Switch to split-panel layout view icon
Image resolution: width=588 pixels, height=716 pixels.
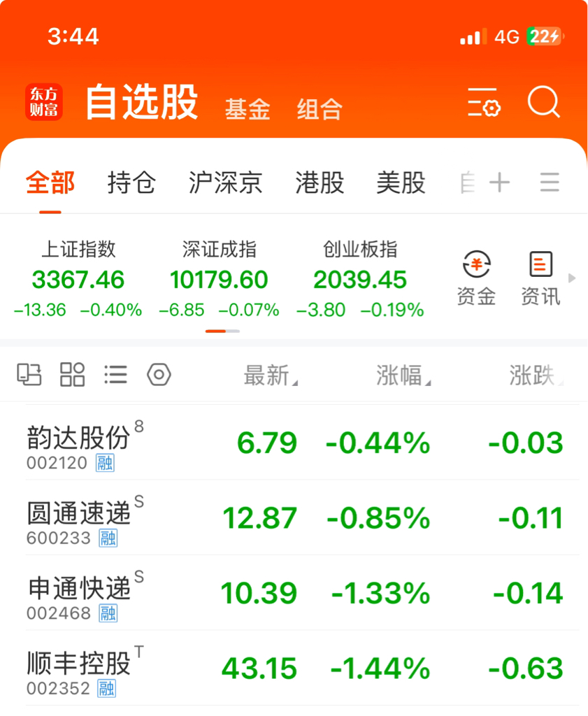tap(29, 375)
